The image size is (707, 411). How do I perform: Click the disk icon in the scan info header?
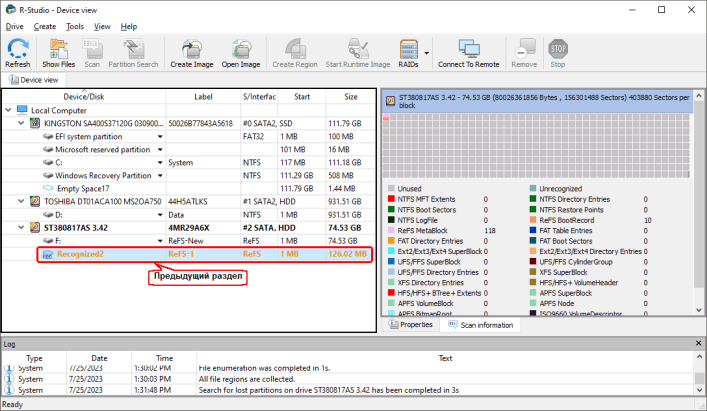pyautogui.click(x=390, y=101)
